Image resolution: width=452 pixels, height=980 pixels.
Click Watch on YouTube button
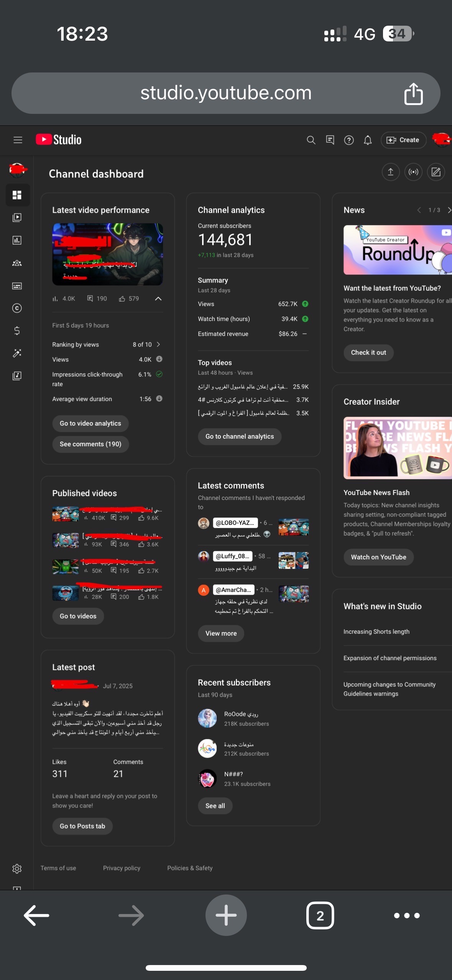(x=378, y=557)
